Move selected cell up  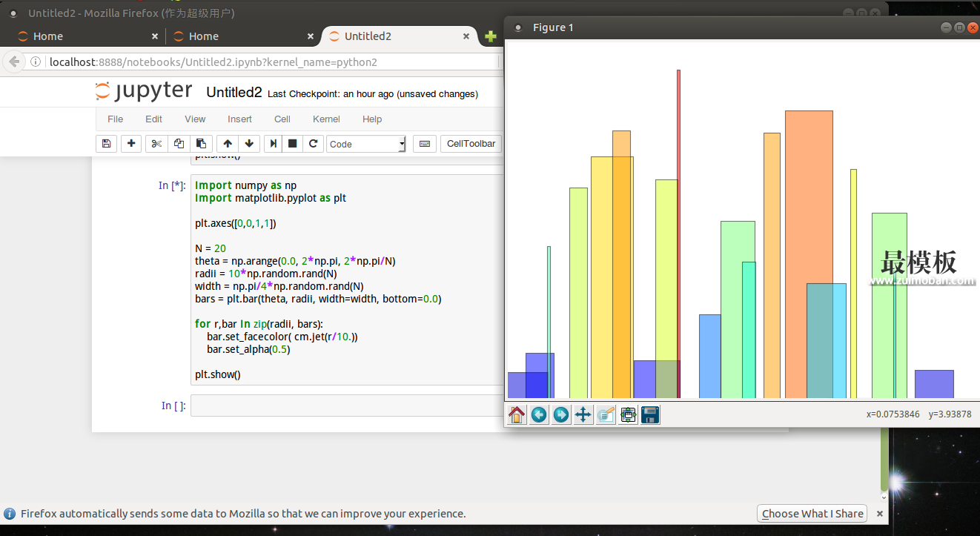pyautogui.click(x=228, y=144)
